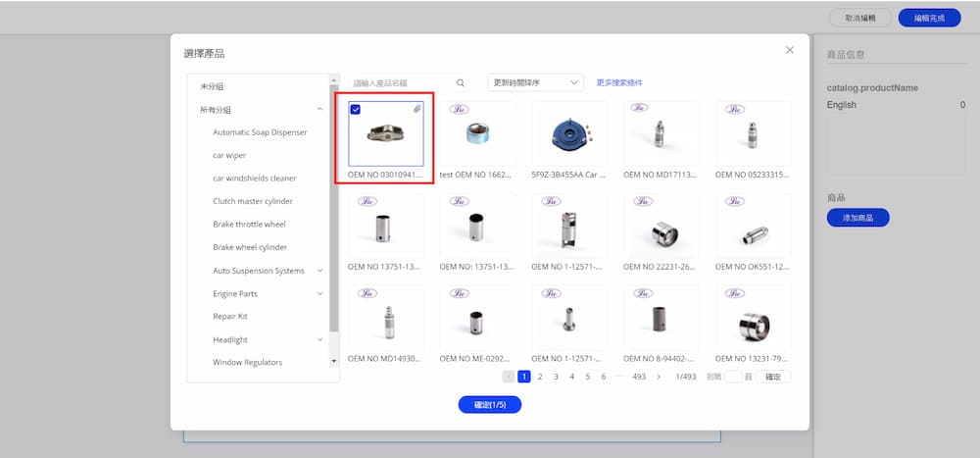Select the 未分组 category
The height and width of the screenshot is (458, 980).
click(212, 86)
